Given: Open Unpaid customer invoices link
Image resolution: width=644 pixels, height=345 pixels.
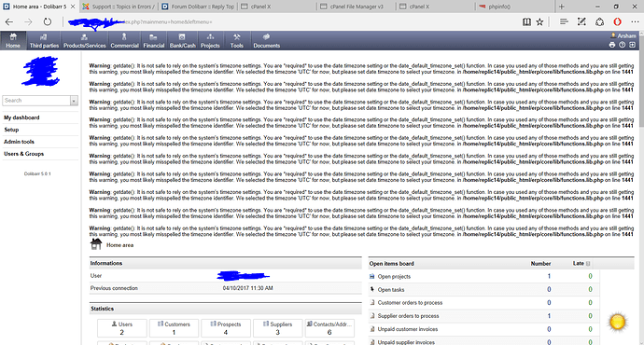Looking at the screenshot, I should pos(408,329).
